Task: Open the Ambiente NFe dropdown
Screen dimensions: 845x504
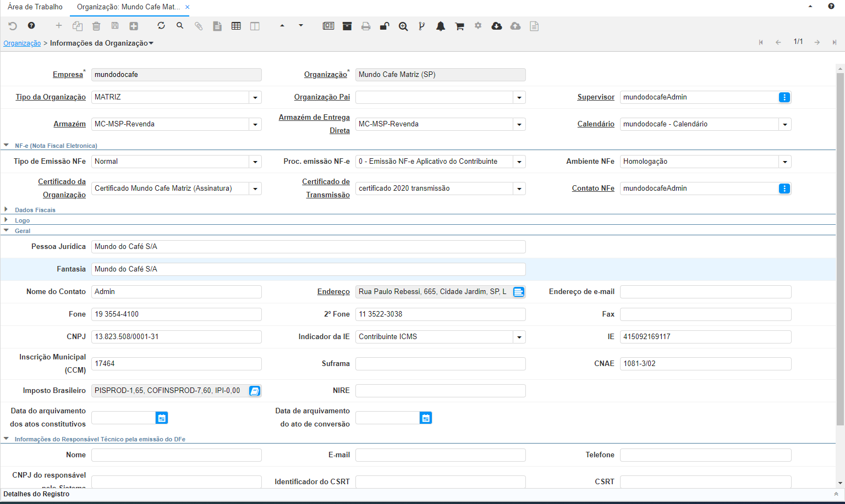Action: 785,162
